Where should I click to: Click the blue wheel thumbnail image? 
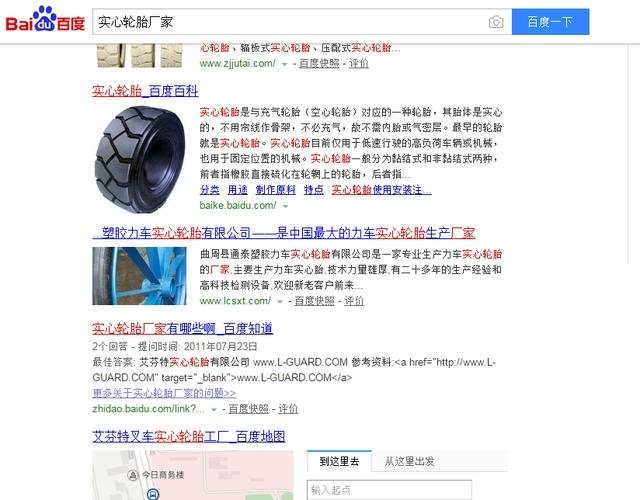click(139, 276)
